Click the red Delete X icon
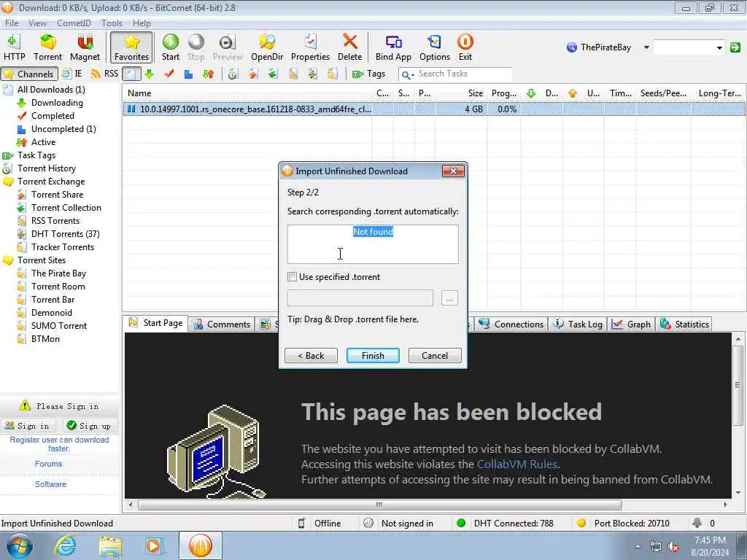 click(349, 47)
